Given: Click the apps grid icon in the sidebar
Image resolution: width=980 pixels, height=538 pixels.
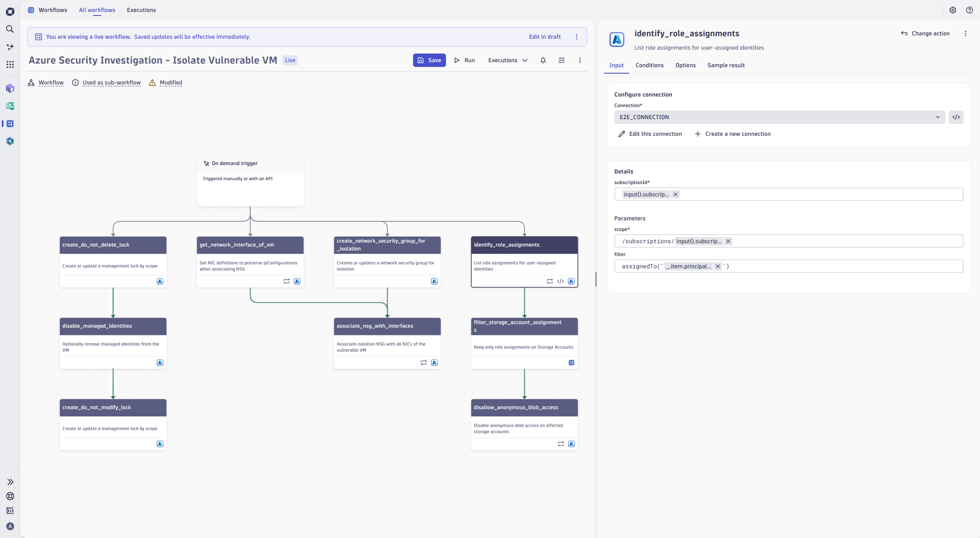Looking at the screenshot, I should tap(10, 64).
